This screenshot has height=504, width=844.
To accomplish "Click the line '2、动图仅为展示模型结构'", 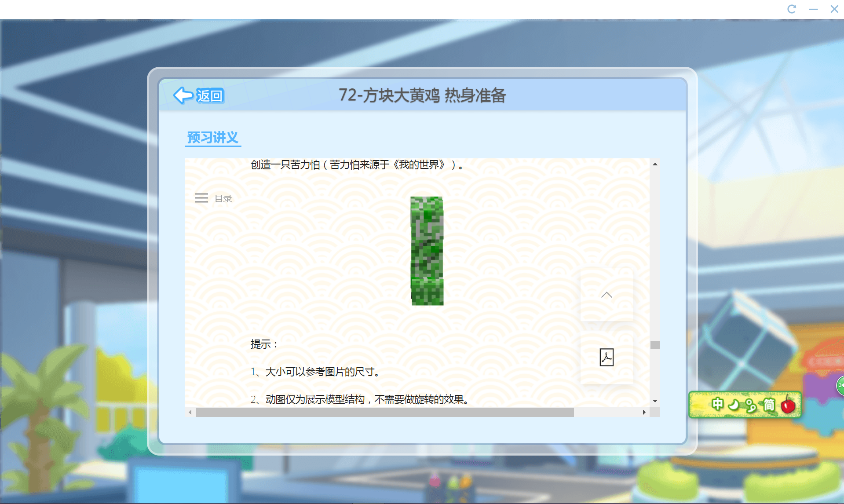I will tap(307, 399).
